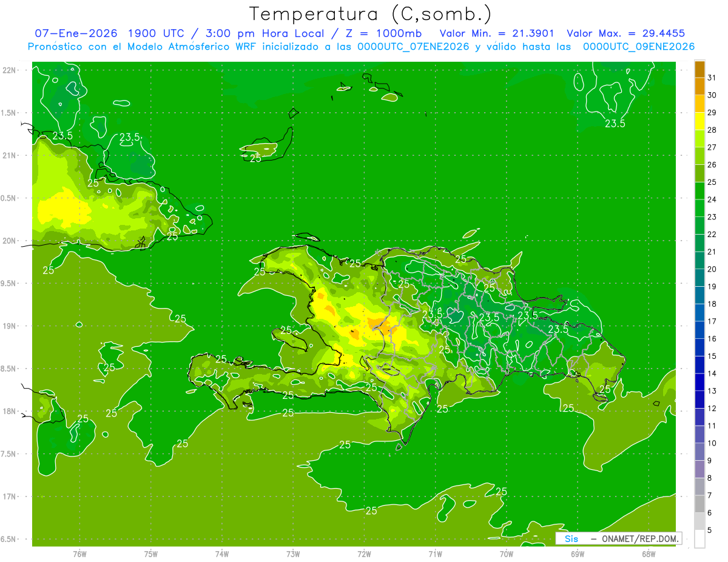This screenshot has width=728, height=562.
Task: Click the legend value label 5
Action: (x=710, y=530)
